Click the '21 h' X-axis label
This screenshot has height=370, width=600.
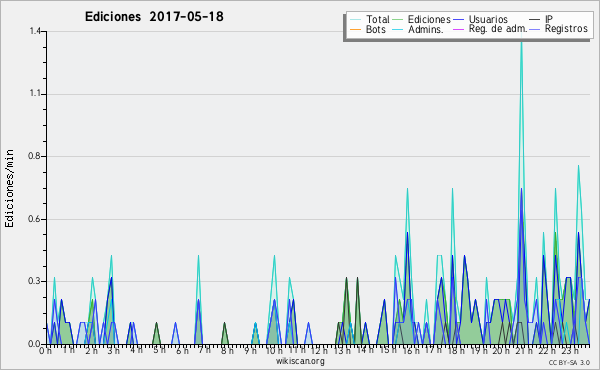tap(523, 350)
